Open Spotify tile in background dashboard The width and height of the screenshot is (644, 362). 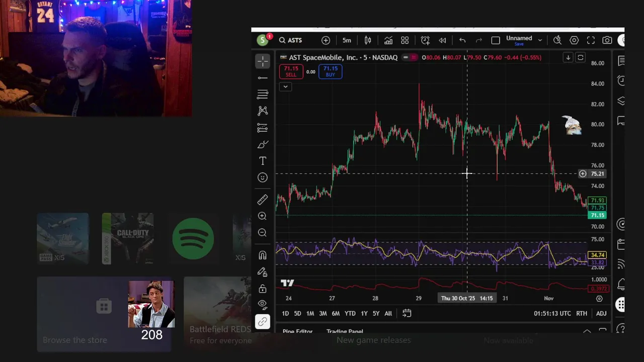pyautogui.click(x=193, y=238)
